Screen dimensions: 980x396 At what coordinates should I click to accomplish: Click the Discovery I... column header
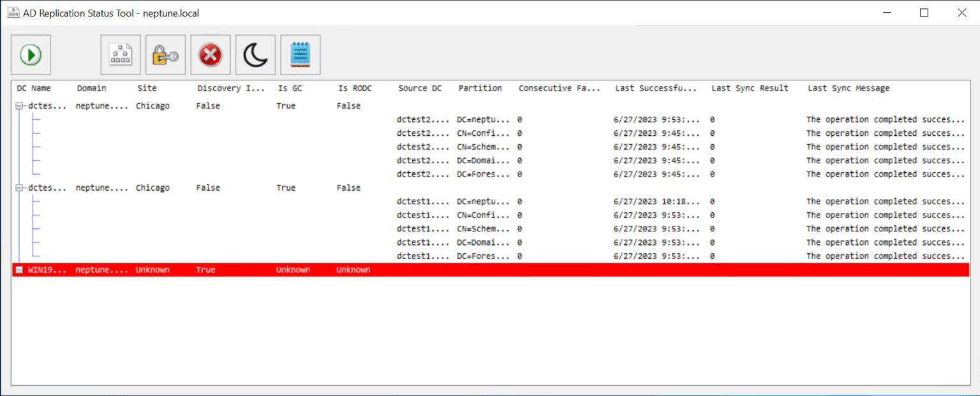click(x=231, y=88)
